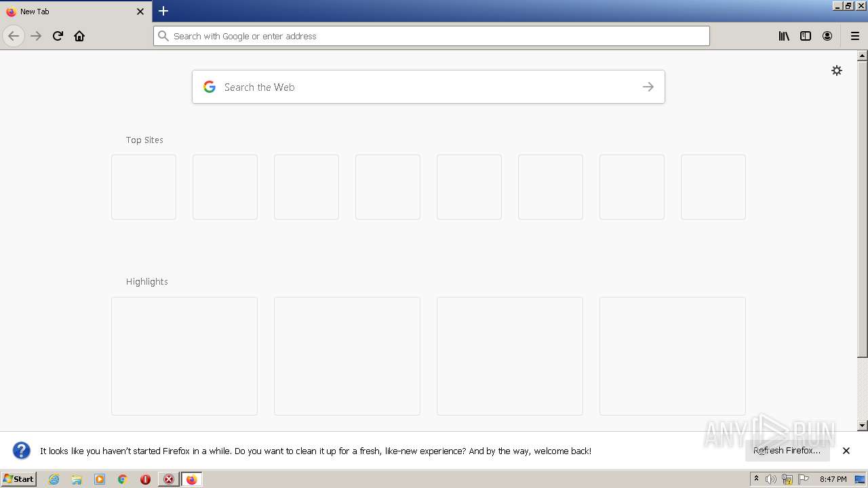Click the page scrollbar down arrow
This screenshot has width=868, height=488.
point(863,426)
